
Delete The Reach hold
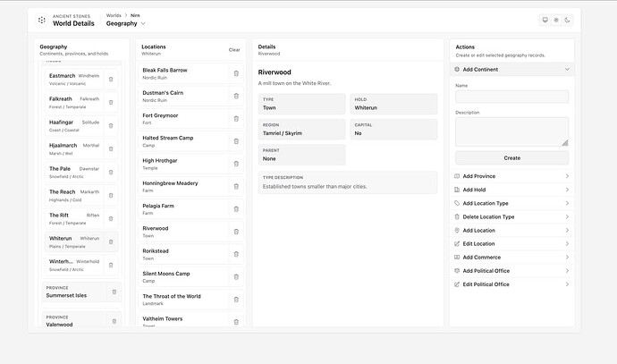pyautogui.click(x=111, y=195)
